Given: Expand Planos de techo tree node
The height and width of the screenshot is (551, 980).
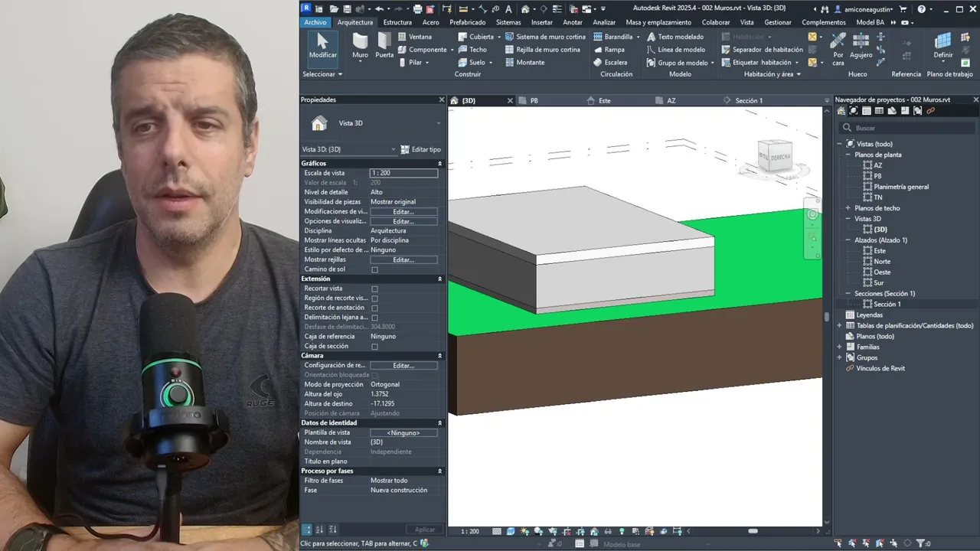Looking at the screenshot, I should point(848,208).
